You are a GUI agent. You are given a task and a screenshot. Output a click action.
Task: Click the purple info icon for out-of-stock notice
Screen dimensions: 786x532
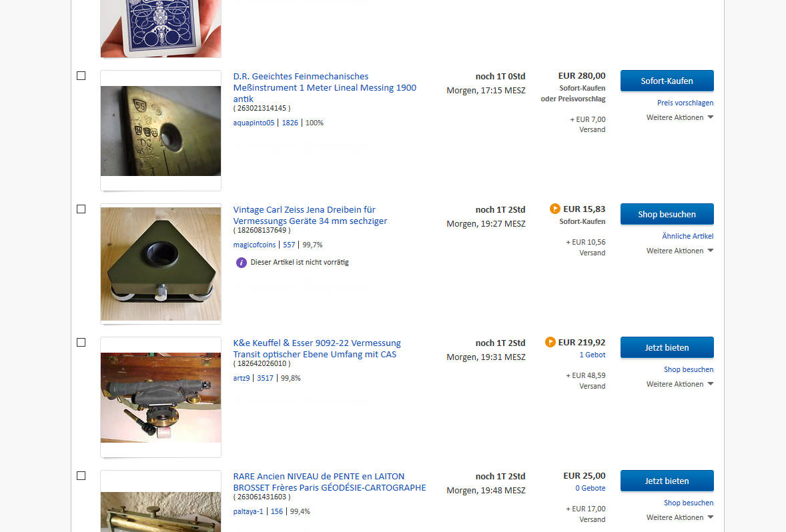[x=242, y=262]
